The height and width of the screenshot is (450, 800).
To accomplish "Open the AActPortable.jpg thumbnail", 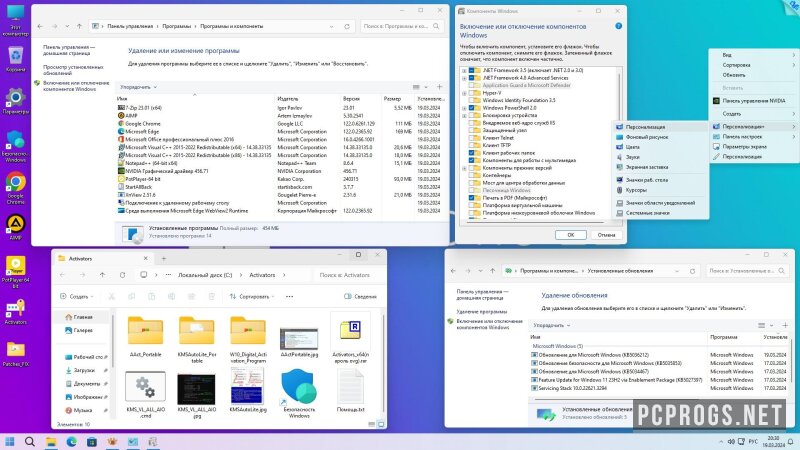I will tap(299, 338).
